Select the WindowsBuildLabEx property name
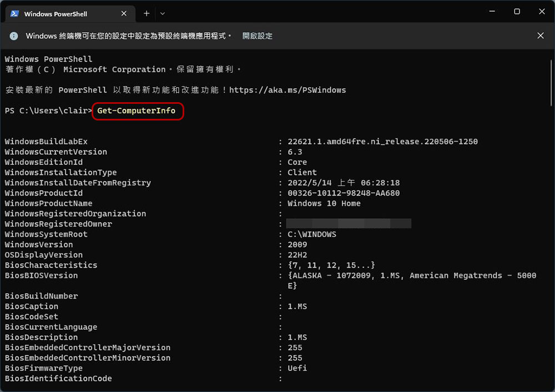The height and width of the screenshot is (392, 555). [x=46, y=142]
